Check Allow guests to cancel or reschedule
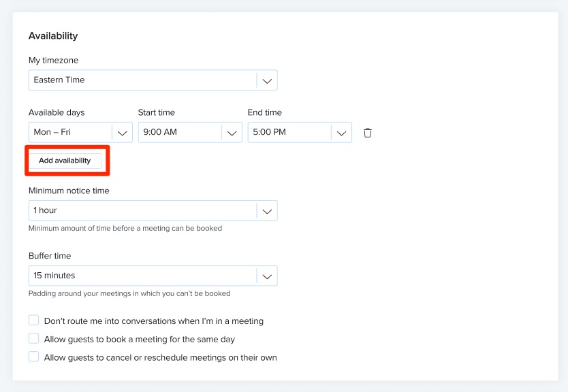568x392 pixels. click(33, 357)
